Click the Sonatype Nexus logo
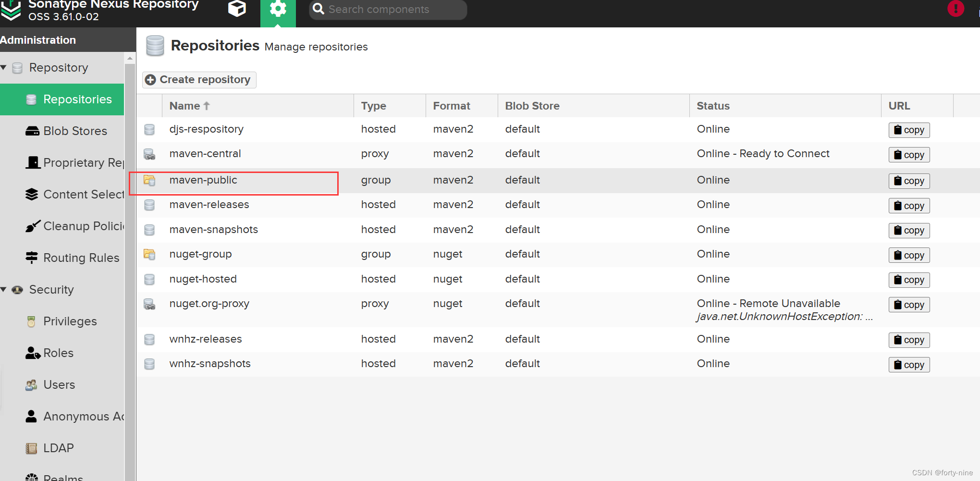This screenshot has width=980, height=481. (x=11, y=11)
